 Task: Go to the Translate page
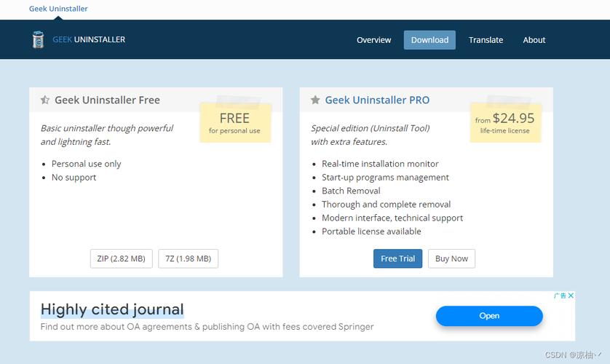coord(486,40)
